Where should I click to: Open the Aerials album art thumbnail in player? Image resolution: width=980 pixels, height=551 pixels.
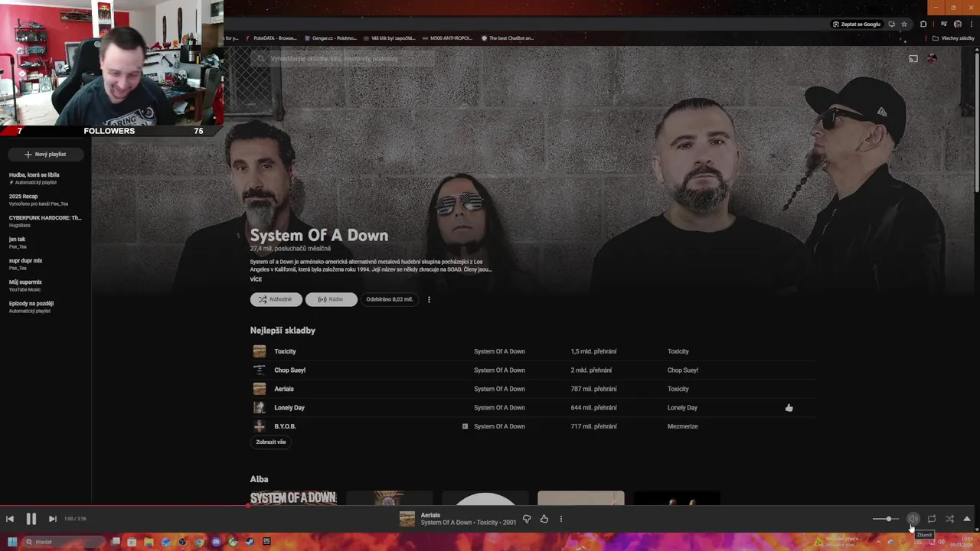pos(407,519)
